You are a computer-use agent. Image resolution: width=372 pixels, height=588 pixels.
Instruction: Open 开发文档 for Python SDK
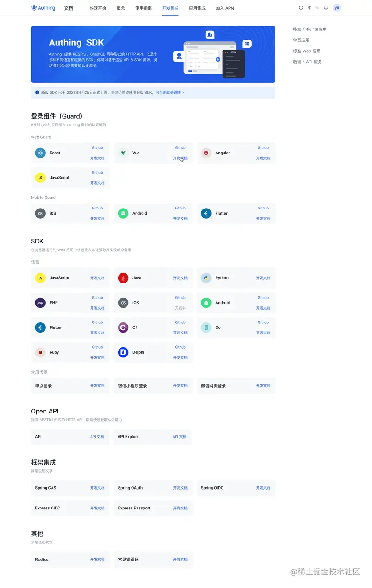point(263,278)
